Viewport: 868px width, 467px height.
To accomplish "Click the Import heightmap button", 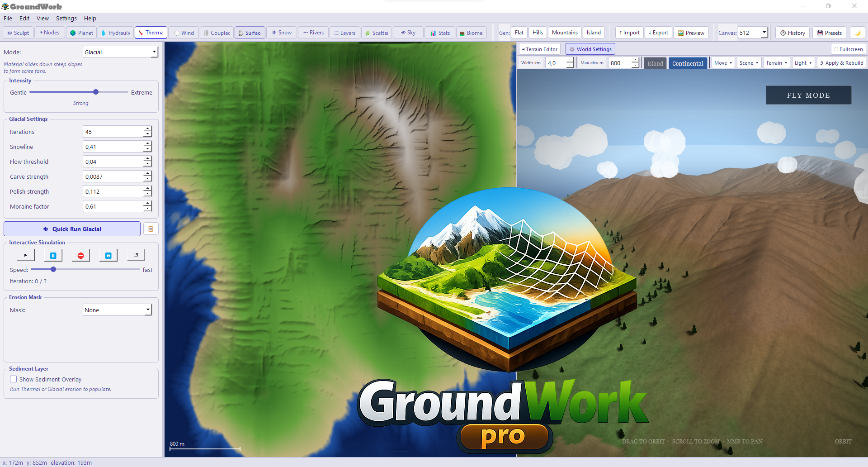I will [629, 33].
